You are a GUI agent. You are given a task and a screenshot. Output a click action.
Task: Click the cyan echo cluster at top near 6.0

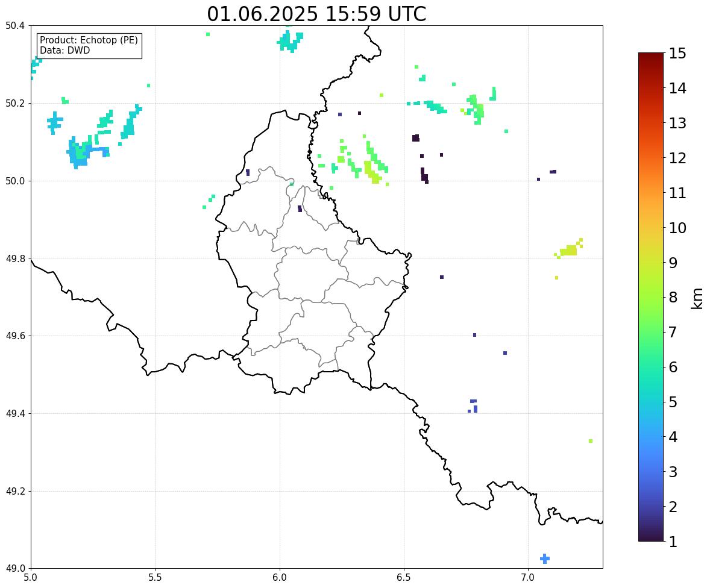coord(290,41)
